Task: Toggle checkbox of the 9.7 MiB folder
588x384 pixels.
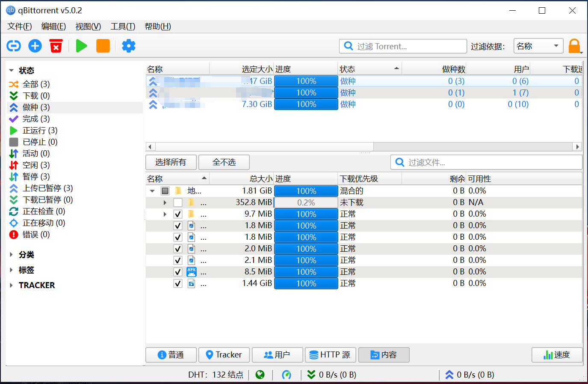Action: [x=178, y=214]
